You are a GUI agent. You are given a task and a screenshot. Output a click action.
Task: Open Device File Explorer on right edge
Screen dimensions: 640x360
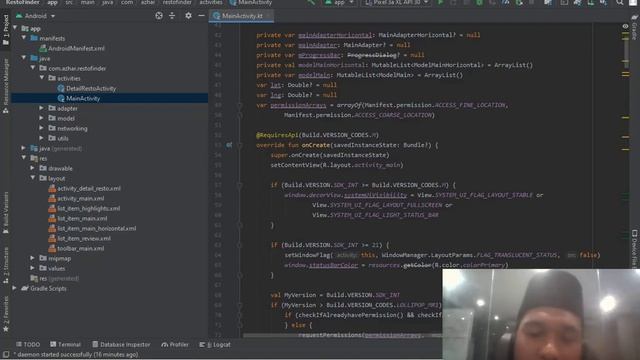[635, 249]
